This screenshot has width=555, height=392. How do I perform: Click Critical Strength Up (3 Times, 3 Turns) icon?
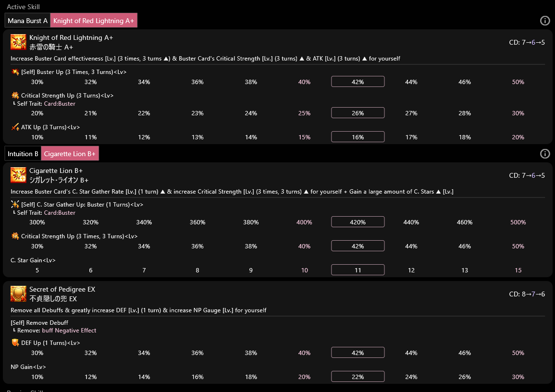(x=15, y=236)
